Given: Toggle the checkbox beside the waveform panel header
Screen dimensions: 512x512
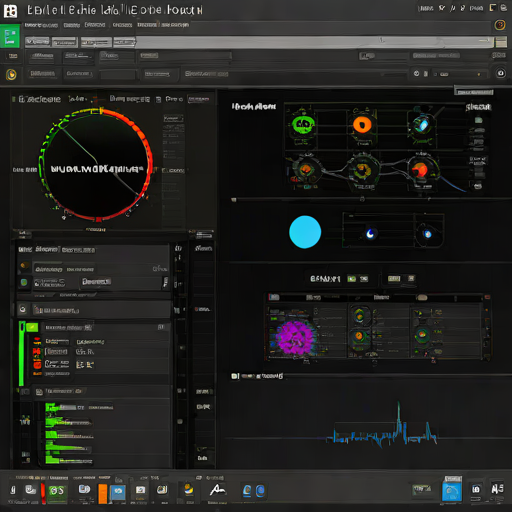Looking at the screenshot, I should coord(235,376).
